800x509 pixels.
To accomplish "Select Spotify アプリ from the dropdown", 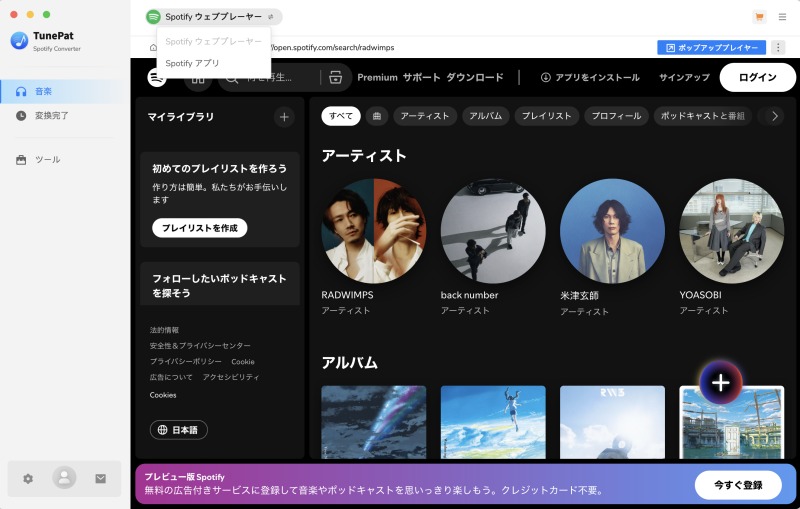I will coord(214,63).
